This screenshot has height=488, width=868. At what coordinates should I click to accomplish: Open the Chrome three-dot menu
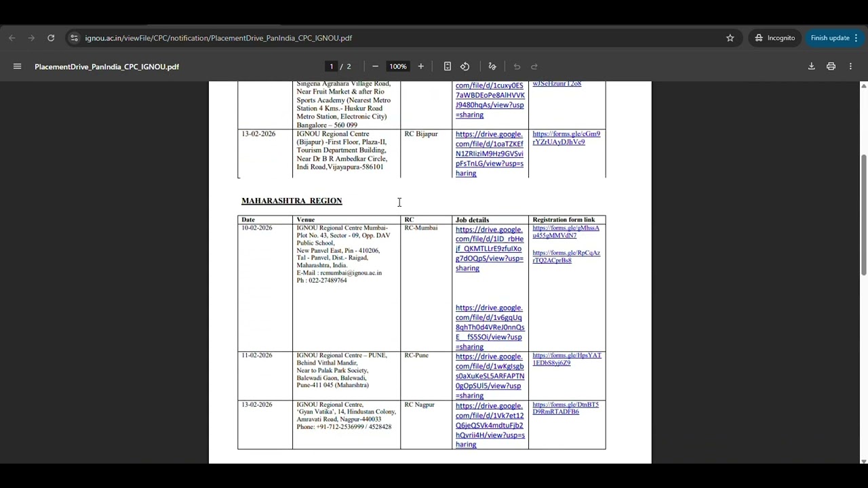[856, 38]
